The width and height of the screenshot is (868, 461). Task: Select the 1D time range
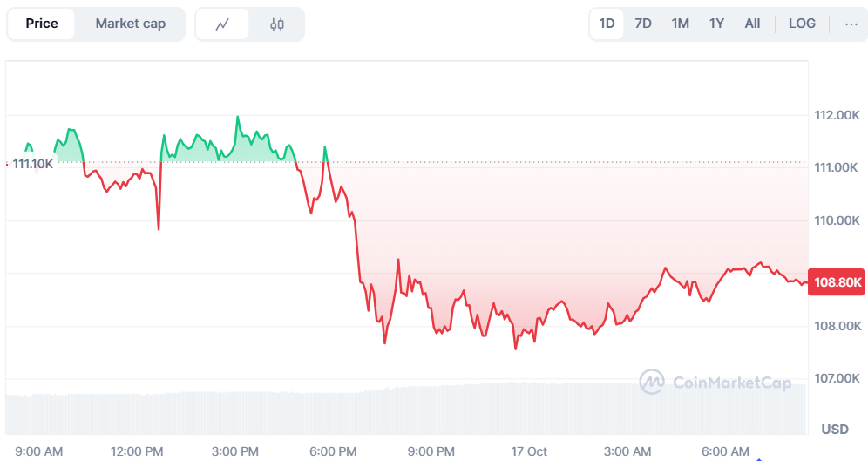coord(607,24)
